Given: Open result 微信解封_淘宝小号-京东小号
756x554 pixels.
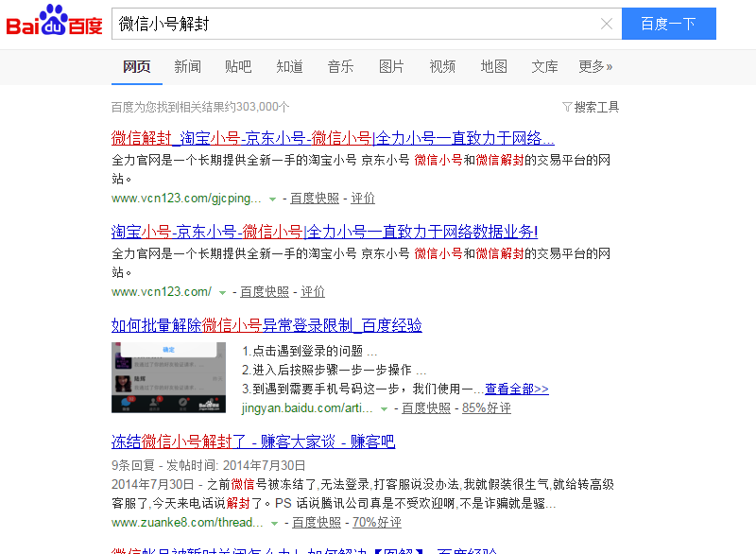Looking at the screenshot, I should pos(333,138).
